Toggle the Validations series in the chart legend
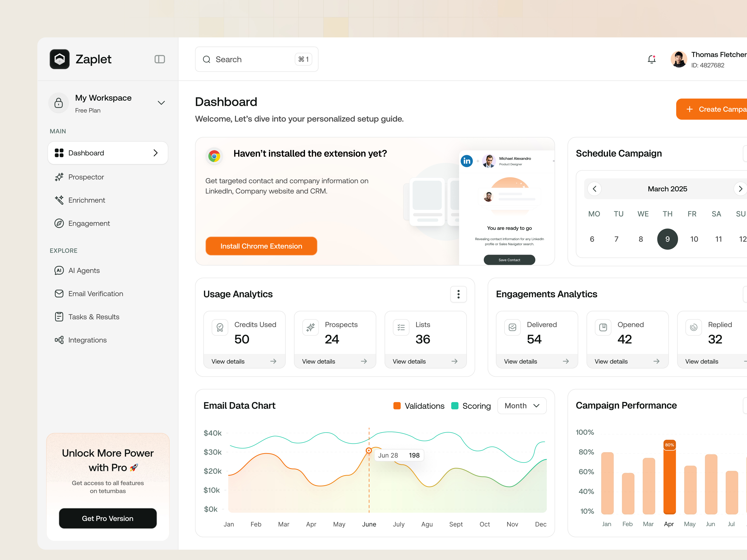The width and height of the screenshot is (747, 560). coord(419,406)
